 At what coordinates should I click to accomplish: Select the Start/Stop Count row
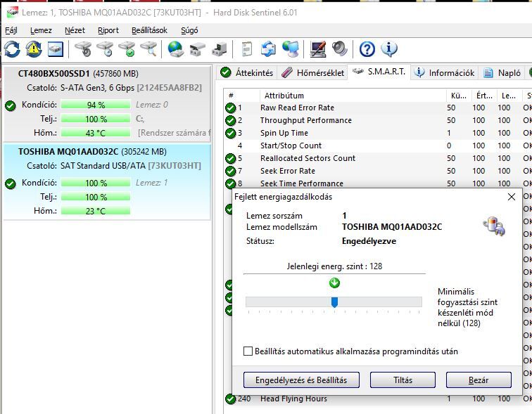[378, 145]
